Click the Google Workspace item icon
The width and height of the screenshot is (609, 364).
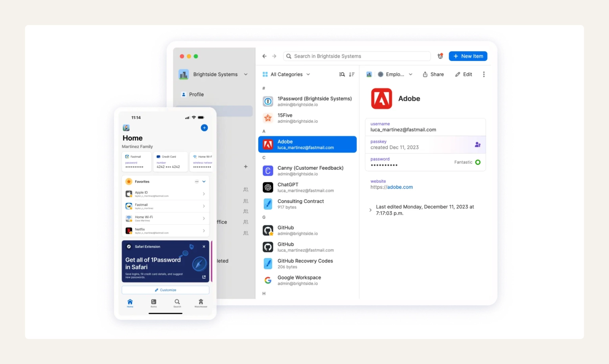(268, 280)
